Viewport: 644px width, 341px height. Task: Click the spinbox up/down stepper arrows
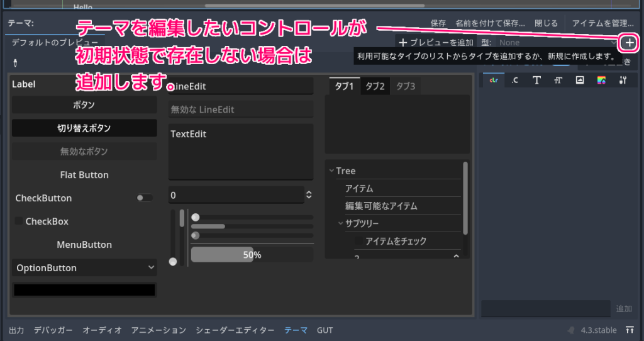point(309,195)
